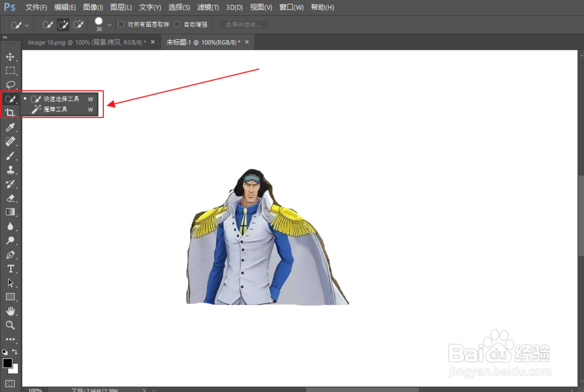Click the horizontal scrollbar thumb

(x=363, y=390)
